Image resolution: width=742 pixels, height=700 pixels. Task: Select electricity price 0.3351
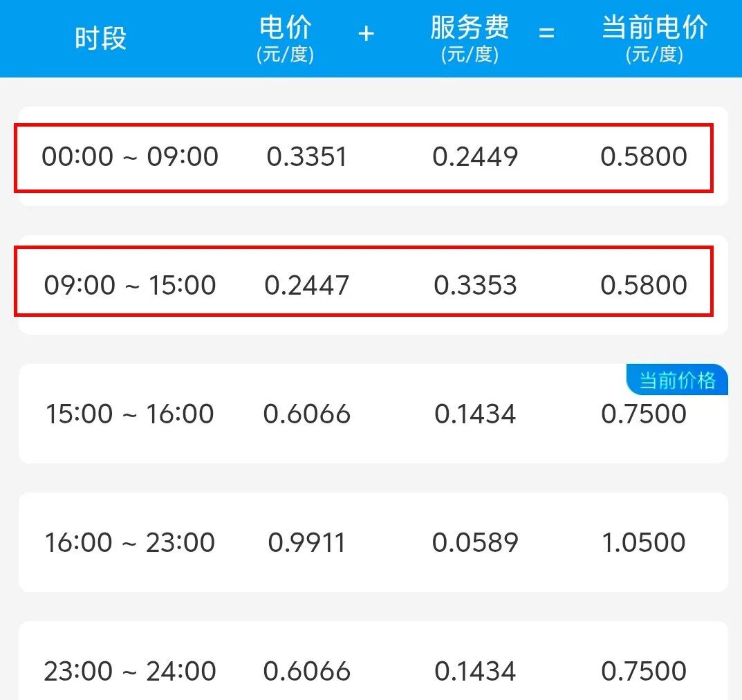pos(306,156)
